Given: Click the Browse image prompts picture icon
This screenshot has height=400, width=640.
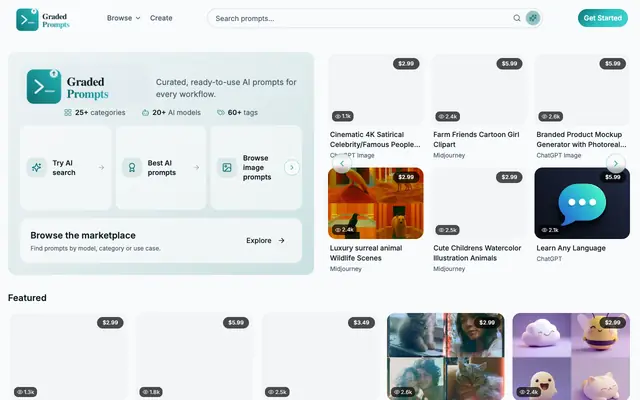Looking at the screenshot, I should [227, 167].
